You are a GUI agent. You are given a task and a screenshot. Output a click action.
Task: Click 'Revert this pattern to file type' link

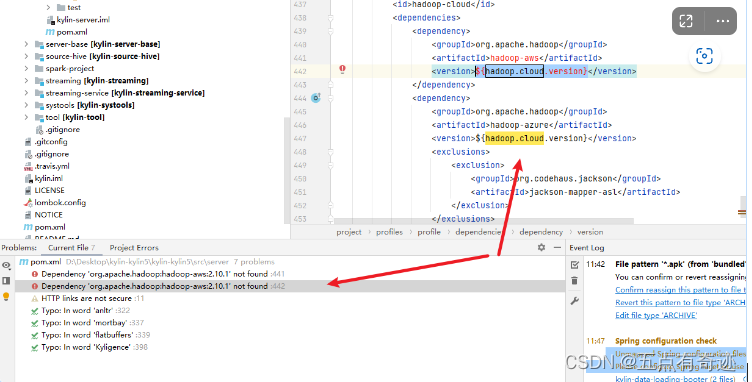[681, 302]
